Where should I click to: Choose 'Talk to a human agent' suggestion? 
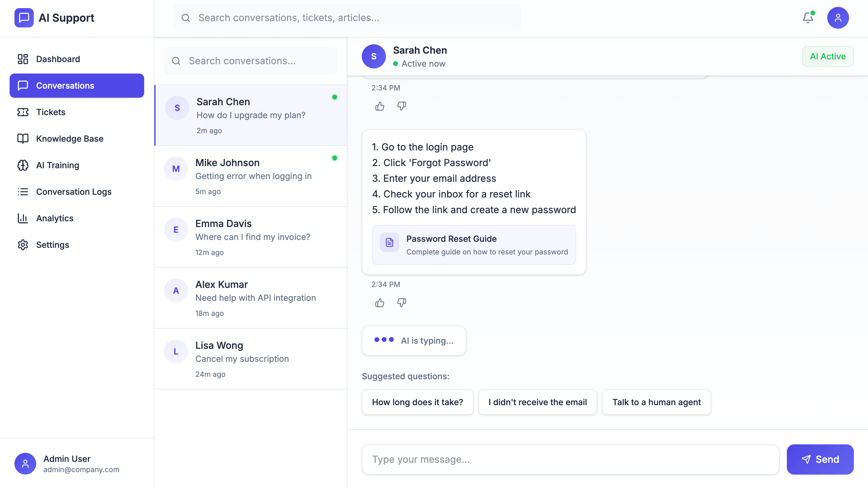(656, 402)
